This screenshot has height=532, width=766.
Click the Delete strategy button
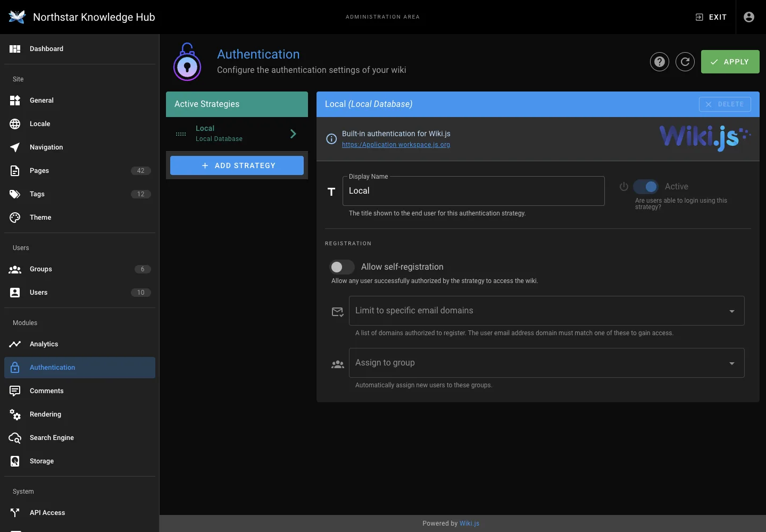click(x=725, y=104)
